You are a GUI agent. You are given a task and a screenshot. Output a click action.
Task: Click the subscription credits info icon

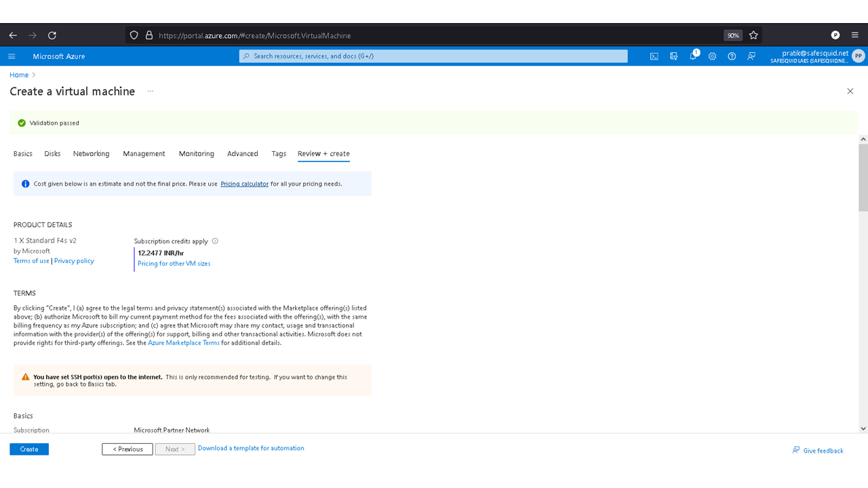(x=215, y=241)
